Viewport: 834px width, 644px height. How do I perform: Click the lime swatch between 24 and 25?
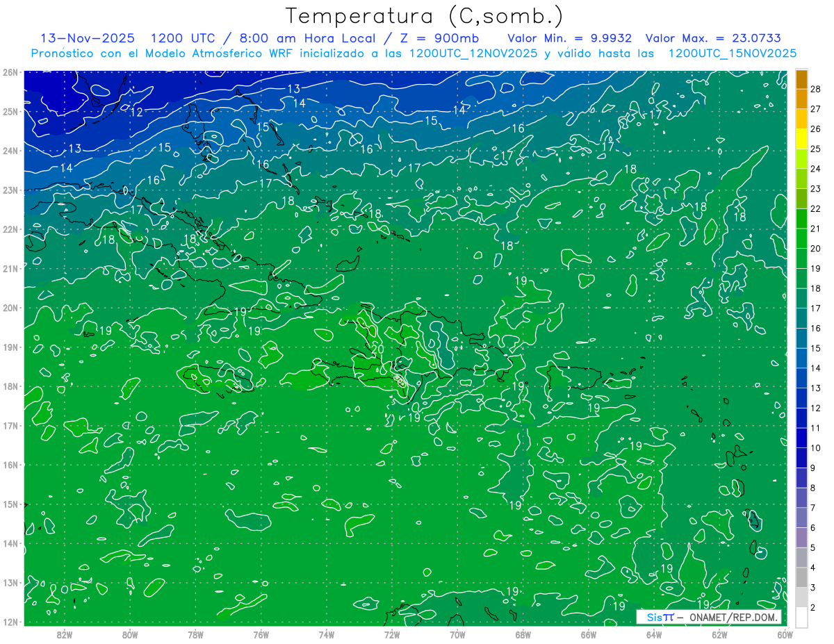tap(801, 158)
